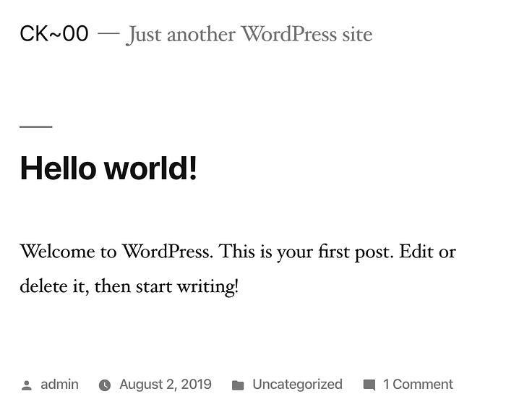
Task: Click the word "Hello" in the post heading
Action: [59, 168]
